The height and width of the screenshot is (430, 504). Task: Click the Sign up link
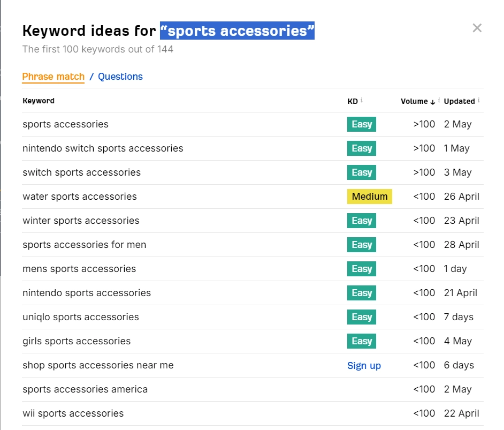(x=364, y=366)
